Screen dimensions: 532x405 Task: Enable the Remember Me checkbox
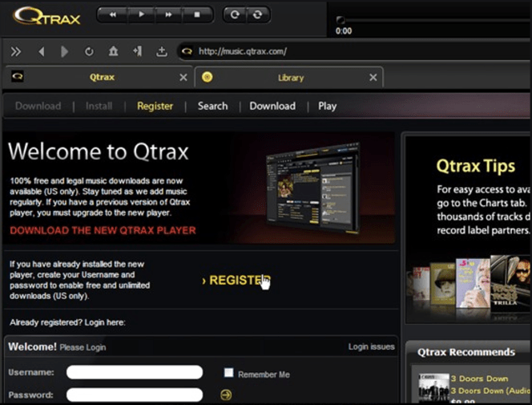coord(228,372)
